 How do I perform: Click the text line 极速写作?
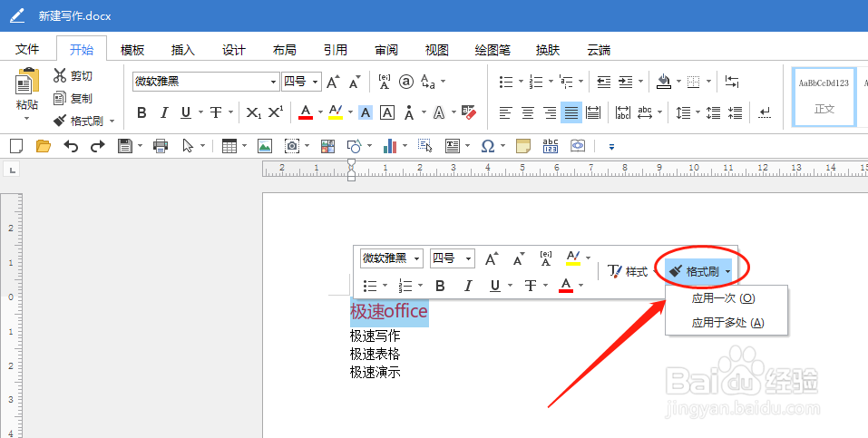click(x=375, y=336)
